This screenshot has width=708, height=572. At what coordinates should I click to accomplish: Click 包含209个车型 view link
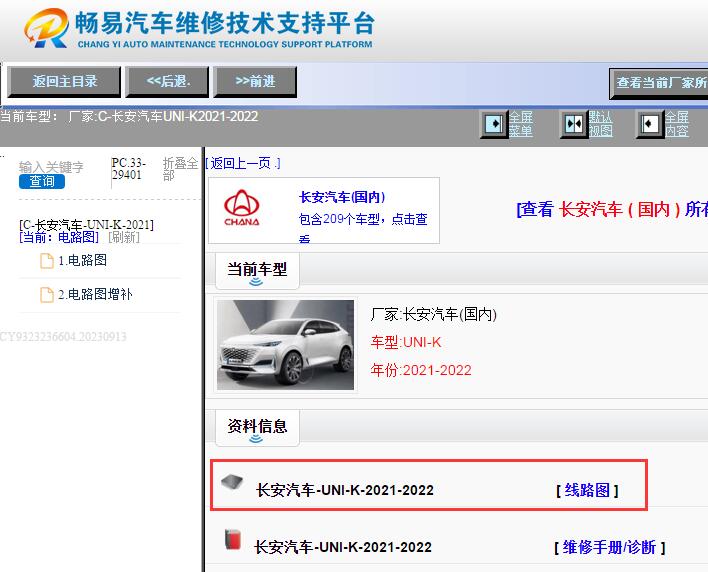coord(363,227)
